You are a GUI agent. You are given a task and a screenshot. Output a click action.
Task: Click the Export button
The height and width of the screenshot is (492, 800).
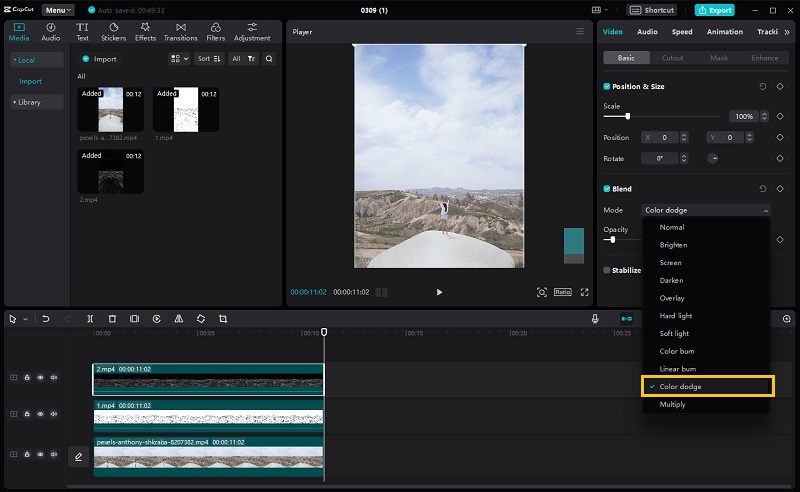tap(715, 10)
